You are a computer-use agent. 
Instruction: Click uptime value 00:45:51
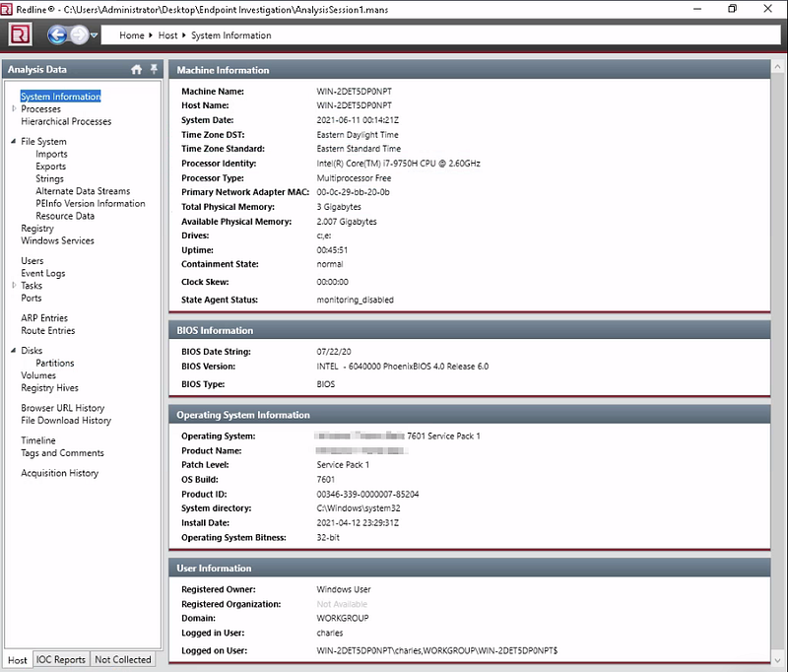tap(332, 250)
